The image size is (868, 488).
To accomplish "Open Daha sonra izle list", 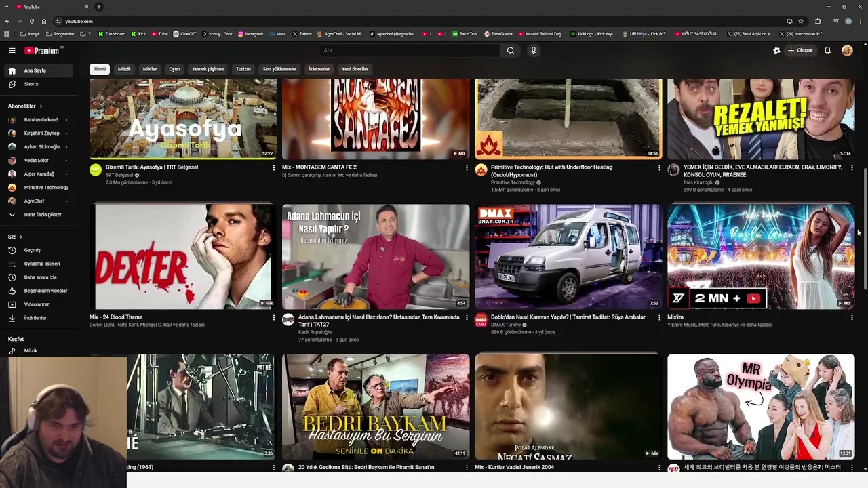I will [39, 277].
